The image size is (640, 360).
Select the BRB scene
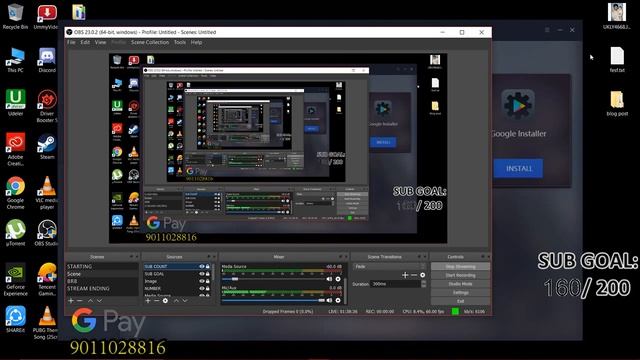(x=102, y=281)
